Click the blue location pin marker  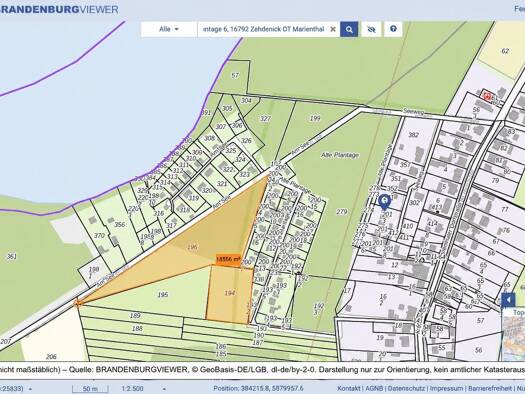click(x=385, y=202)
